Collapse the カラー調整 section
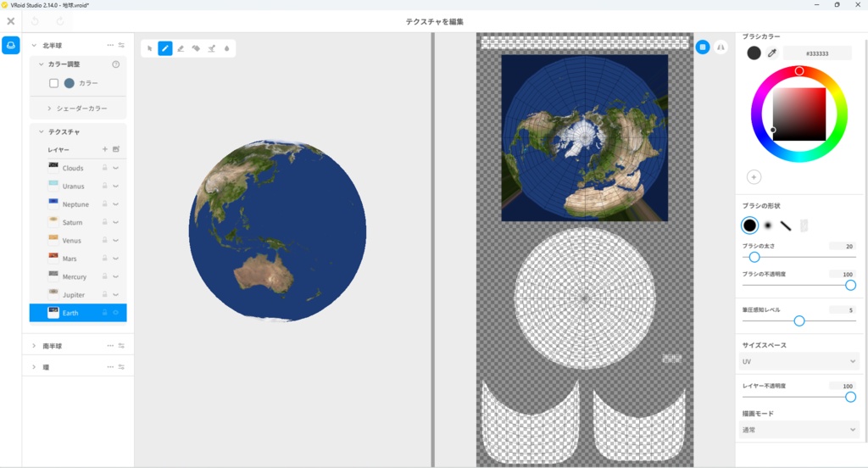Image resolution: width=868 pixels, height=468 pixels. 41,64
